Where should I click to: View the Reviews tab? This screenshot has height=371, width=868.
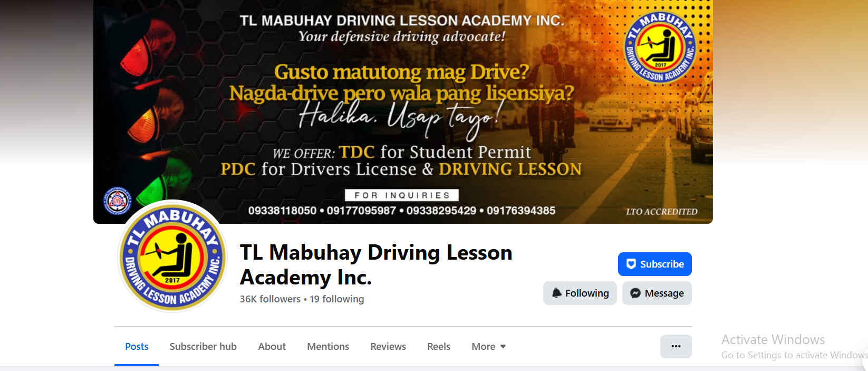388,346
